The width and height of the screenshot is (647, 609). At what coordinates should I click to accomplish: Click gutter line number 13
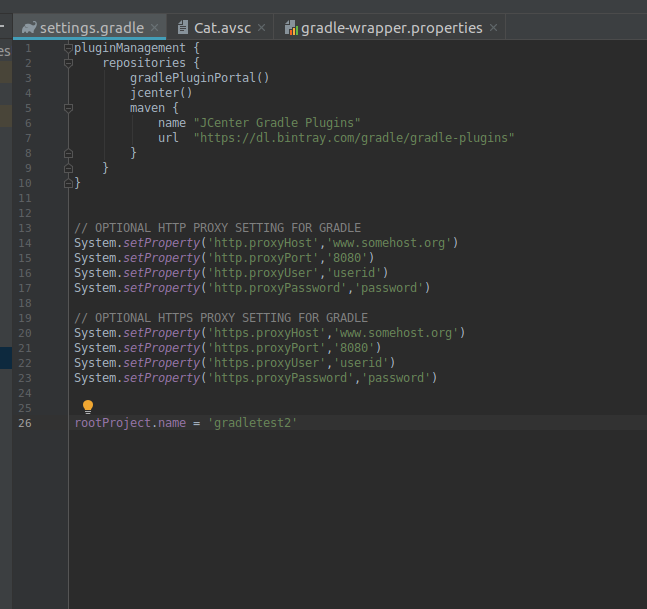(25, 228)
